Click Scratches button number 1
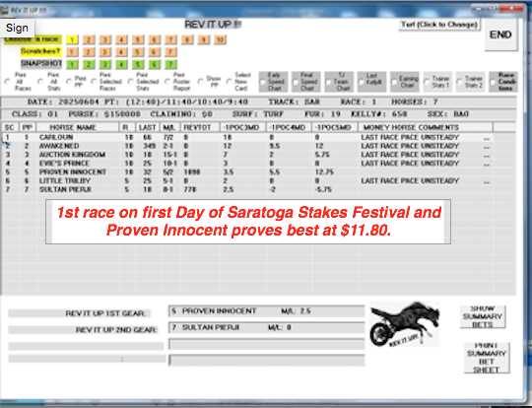Image resolution: width=532 pixels, height=408 pixels. (x=72, y=52)
